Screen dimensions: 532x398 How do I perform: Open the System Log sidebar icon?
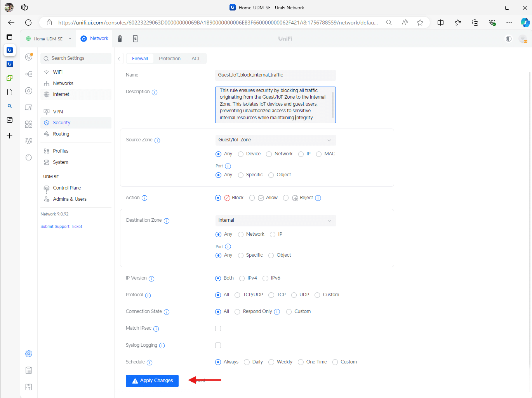click(29, 370)
